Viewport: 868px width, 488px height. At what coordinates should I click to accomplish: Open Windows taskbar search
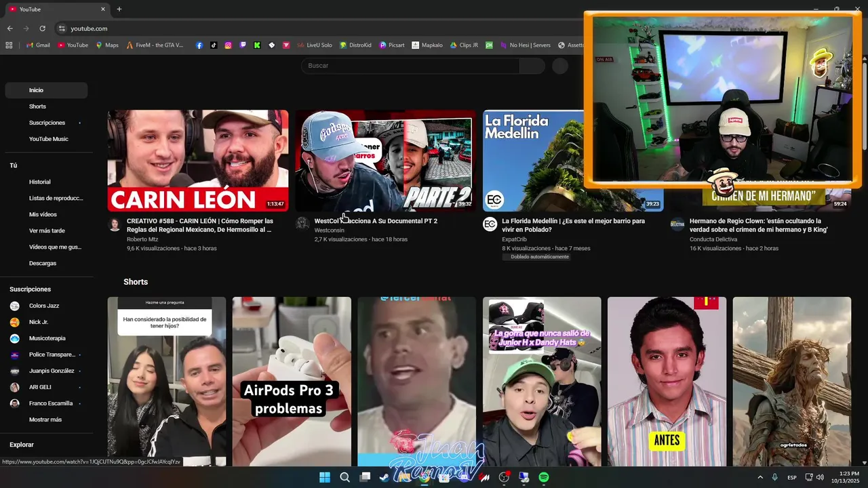coord(344,477)
